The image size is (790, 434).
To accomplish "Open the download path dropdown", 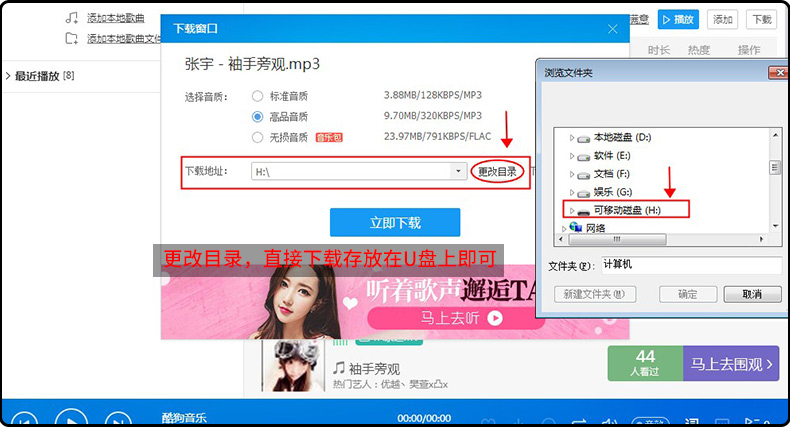I will pos(458,171).
